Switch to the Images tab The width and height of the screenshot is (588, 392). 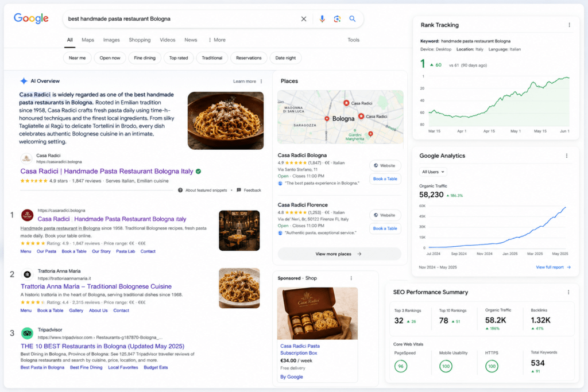(x=111, y=40)
